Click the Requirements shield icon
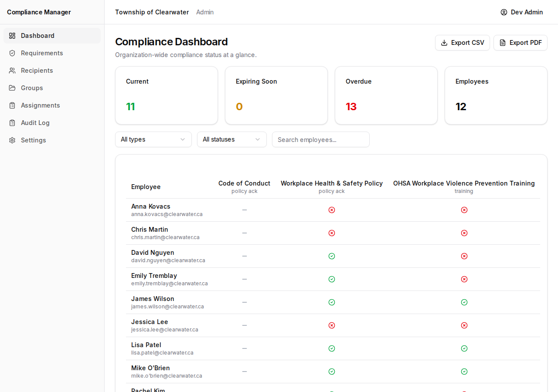558x392 pixels. tap(12, 53)
